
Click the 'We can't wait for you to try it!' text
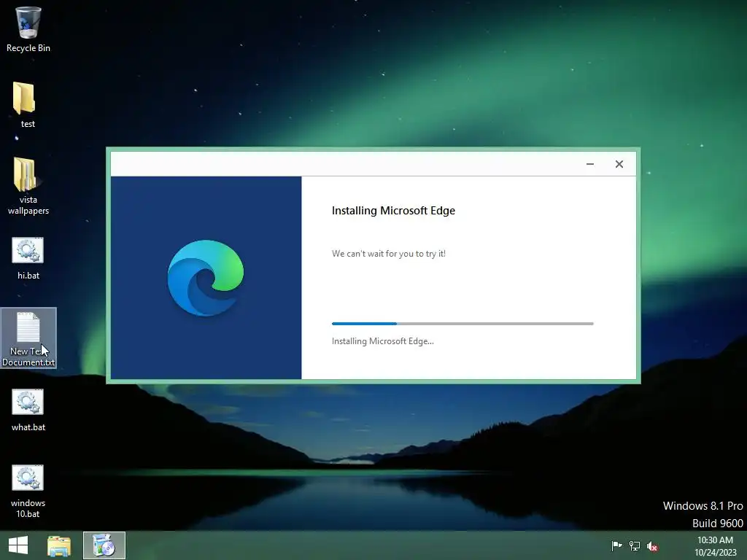pyautogui.click(x=389, y=254)
